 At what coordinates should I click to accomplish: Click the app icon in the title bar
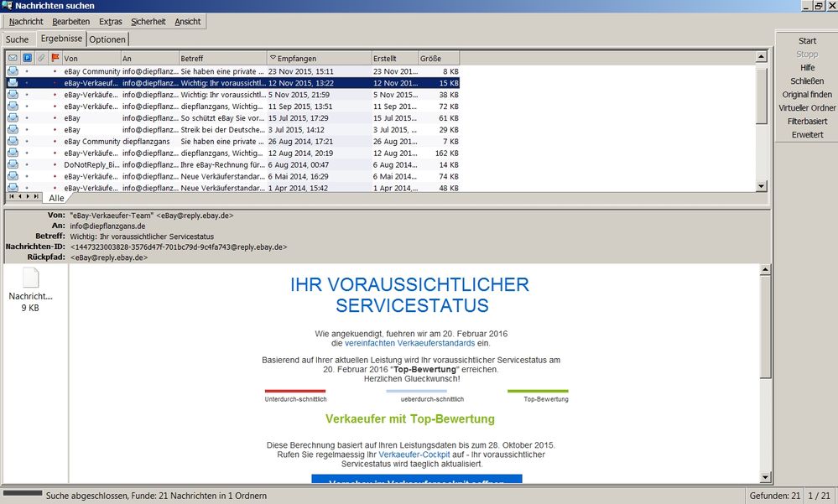coord(7,6)
